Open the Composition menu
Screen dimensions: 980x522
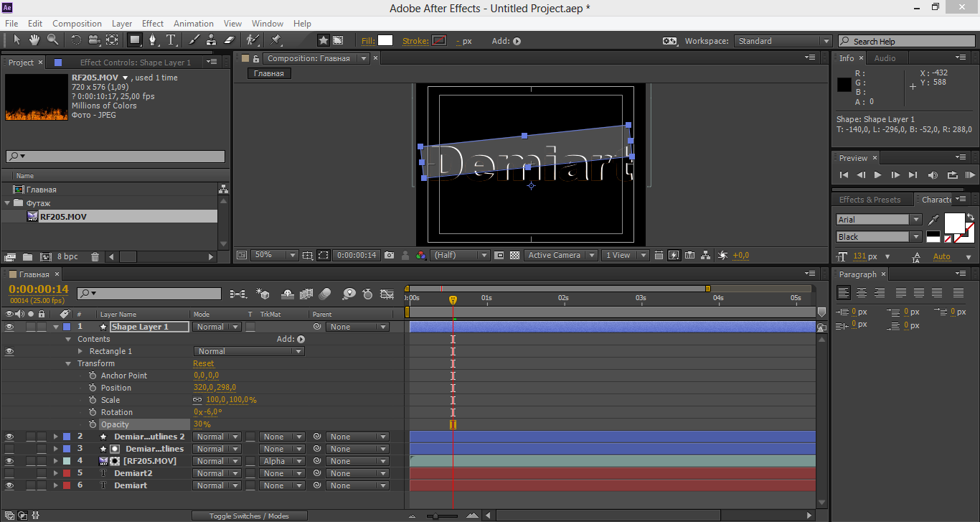pos(77,24)
